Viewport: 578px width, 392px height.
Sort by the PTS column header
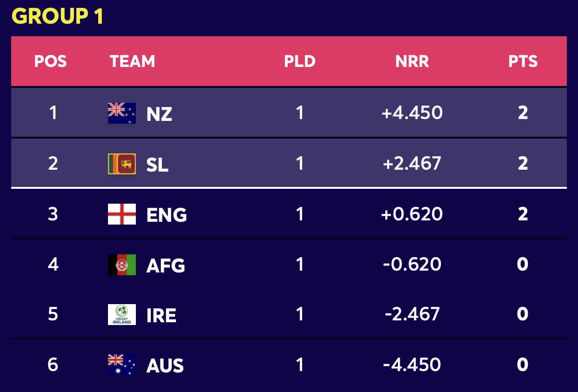pos(523,61)
